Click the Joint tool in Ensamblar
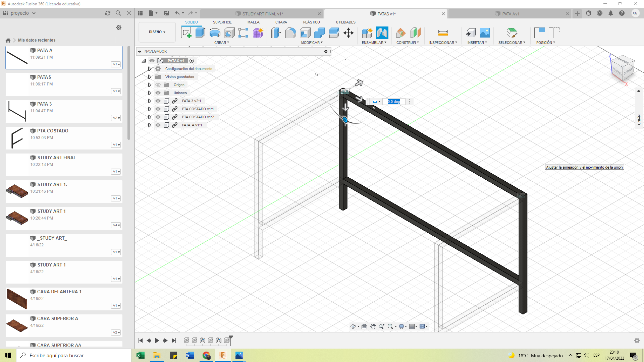This screenshot has width=644, height=362. coord(382,33)
